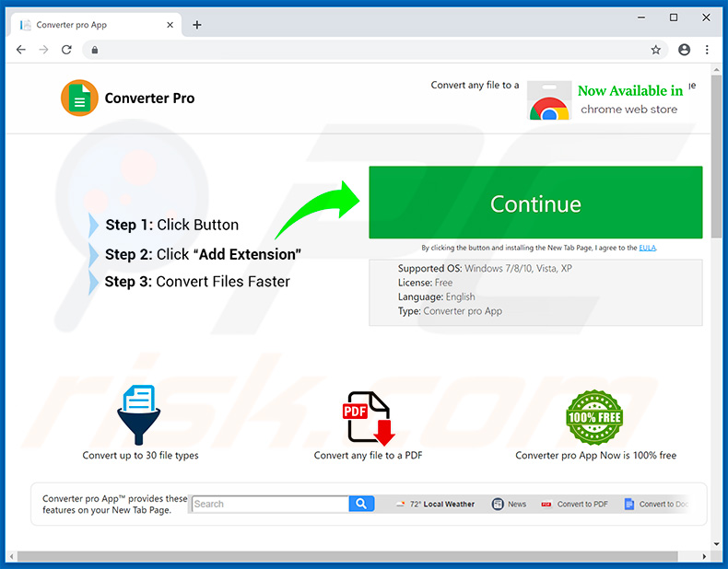Click the 'chrome web store' text

coord(628,110)
